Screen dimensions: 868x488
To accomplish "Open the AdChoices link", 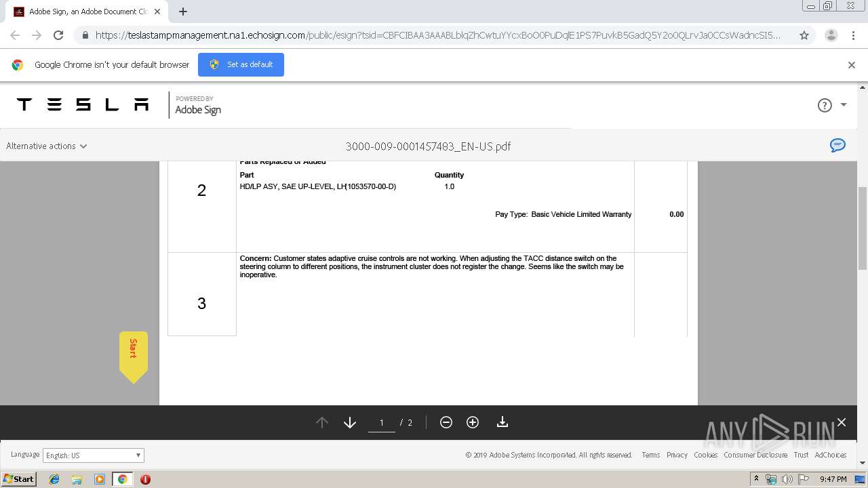I will click(x=830, y=455).
